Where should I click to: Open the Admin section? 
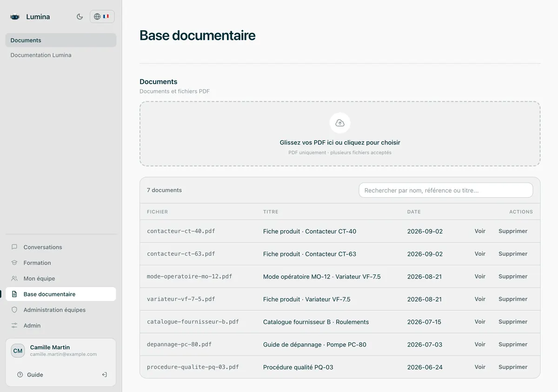(61, 326)
